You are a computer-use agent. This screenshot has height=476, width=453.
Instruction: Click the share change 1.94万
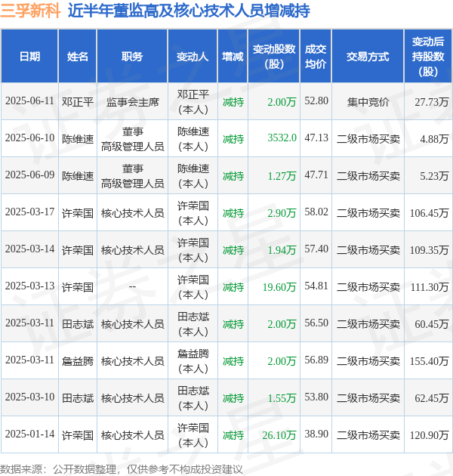pos(282,250)
